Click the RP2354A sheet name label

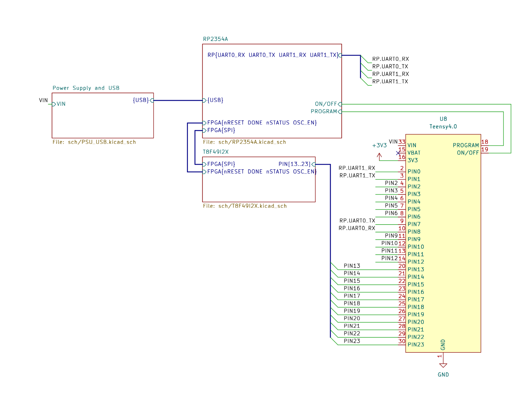pyautogui.click(x=215, y=39)
